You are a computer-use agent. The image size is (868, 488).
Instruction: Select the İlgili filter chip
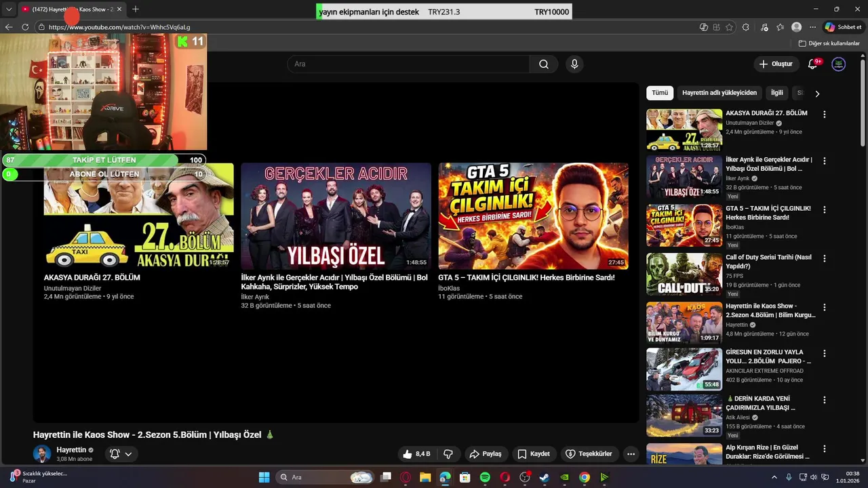tap(776, 93)
